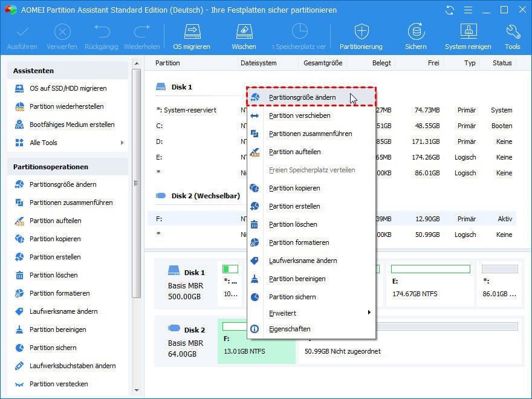Click the refresh icon in title bar
532x399 pixels.
(450, 10)
